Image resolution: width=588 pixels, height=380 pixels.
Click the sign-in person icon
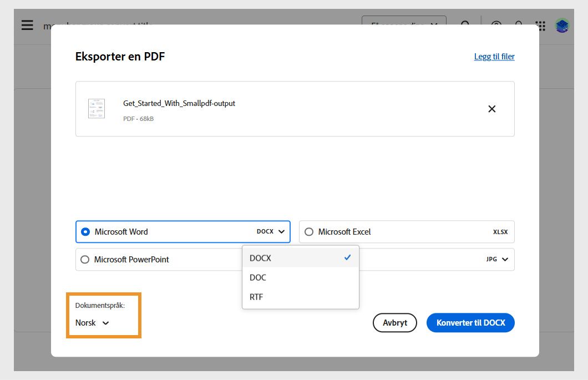click(x=518, y=25)
